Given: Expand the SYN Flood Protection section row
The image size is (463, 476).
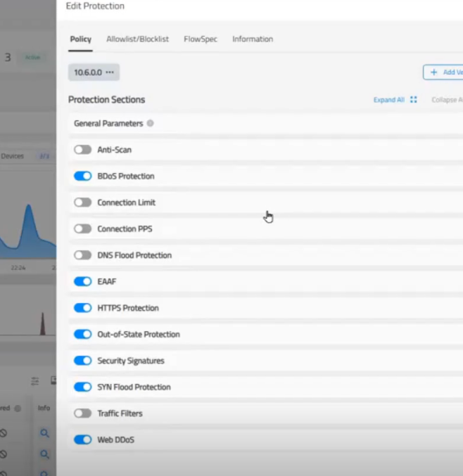Looking at the screenshot, I should (266, 387).
